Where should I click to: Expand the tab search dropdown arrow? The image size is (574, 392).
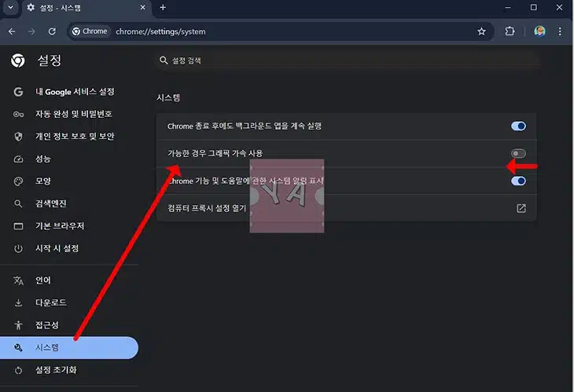(11, 8)
